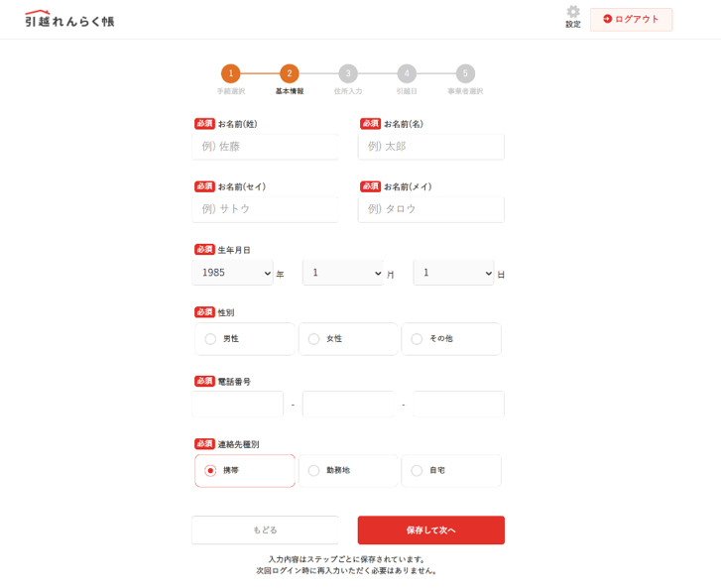Expand the birth month dropdown
This screenshot has height=588, width=721.
point(343,273)
